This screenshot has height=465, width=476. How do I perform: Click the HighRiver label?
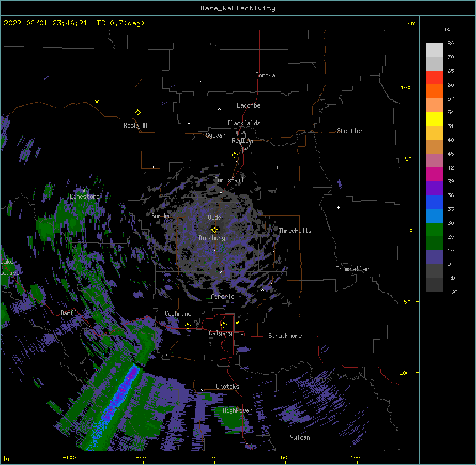pyautogui.click(x=237, y=410)
